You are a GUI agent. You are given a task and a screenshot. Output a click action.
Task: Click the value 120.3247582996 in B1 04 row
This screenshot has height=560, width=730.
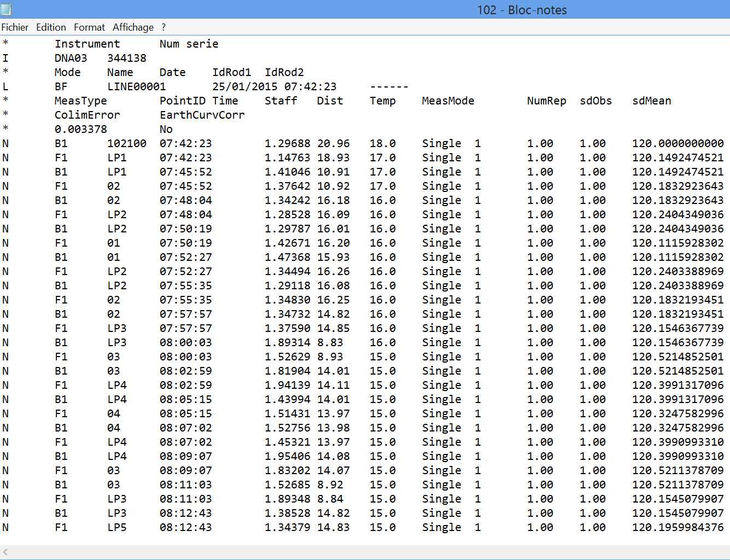click(x=678, y=428)
